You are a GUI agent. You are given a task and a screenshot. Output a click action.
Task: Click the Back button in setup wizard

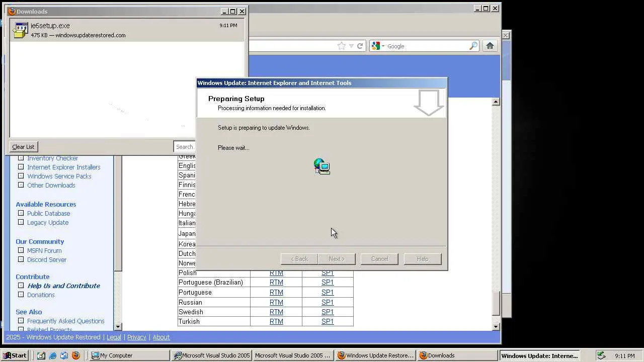pyautogui.click(x=299, y=259)
